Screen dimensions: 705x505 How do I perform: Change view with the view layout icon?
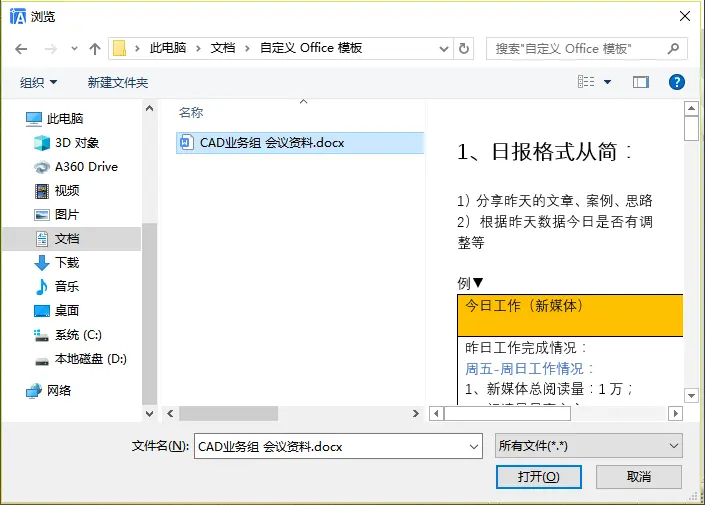tap(586, 82)
